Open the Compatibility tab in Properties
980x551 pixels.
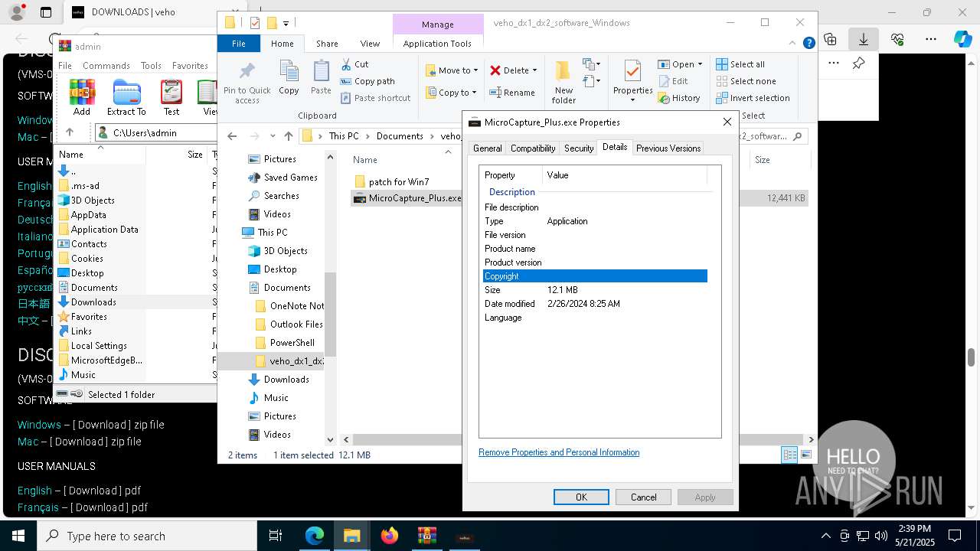pyautogui.click(x=533, y=148)
